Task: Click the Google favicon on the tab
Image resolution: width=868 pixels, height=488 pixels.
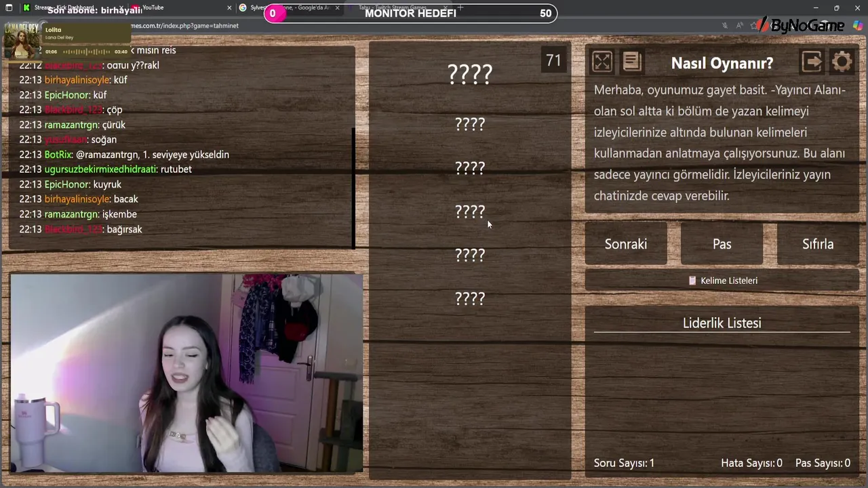Action: (x=243, y=7)
